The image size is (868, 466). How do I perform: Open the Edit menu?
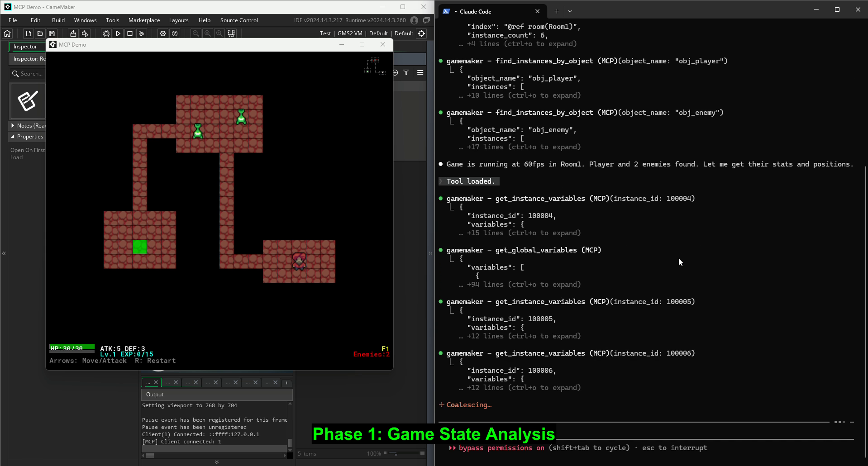(x=35, y=20)
